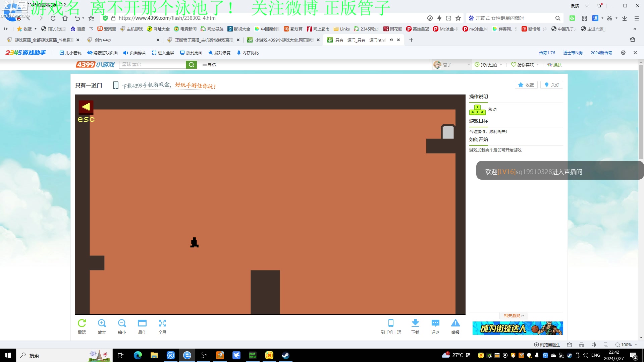The width and height of the screenshot is (644, 362).
Task: Open game helper settings gear icon
Action: coord(623,53)
